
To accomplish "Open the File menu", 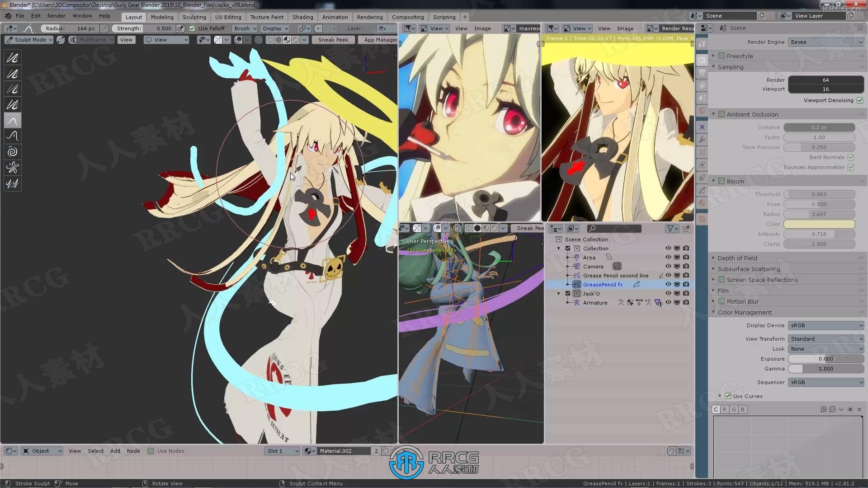I will pos(20,16).
